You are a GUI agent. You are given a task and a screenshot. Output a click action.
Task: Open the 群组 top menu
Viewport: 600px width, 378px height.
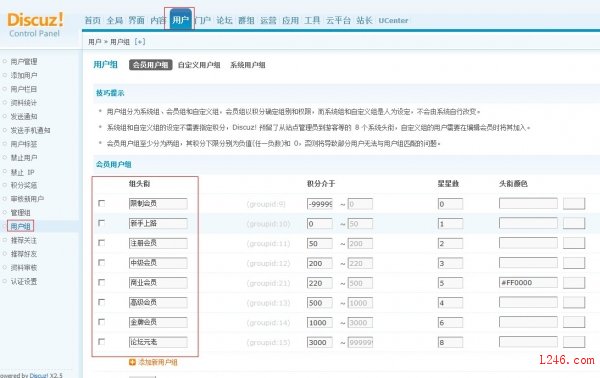246,20
